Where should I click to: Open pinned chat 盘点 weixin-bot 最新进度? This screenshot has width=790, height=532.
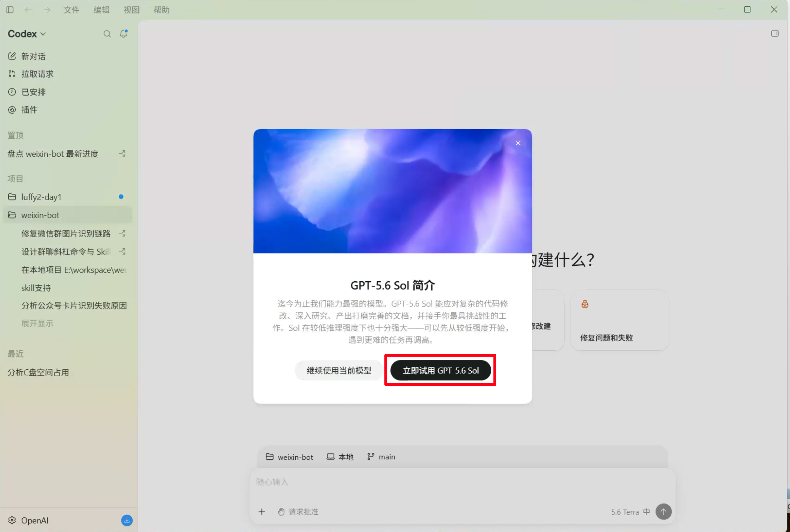(53, 154)
